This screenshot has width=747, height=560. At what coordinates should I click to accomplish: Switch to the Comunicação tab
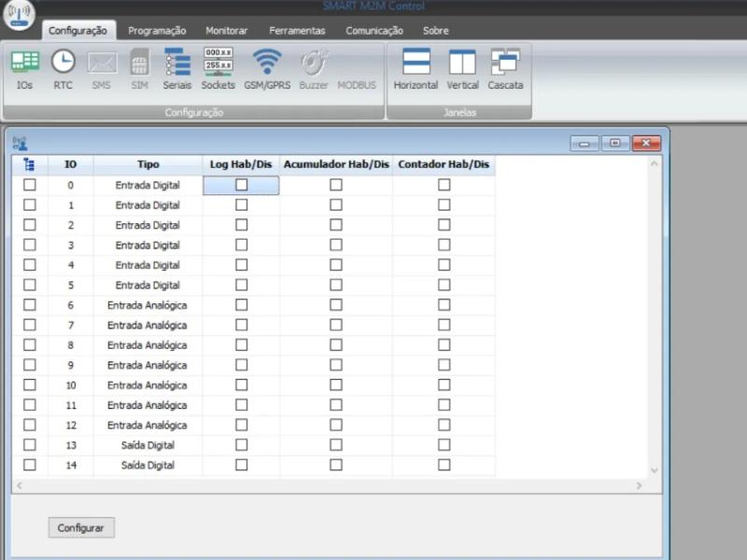point(373,31)
